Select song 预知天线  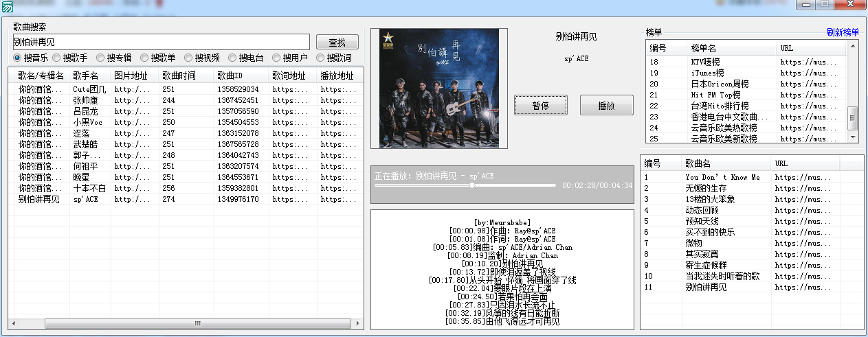coord(752,221)
